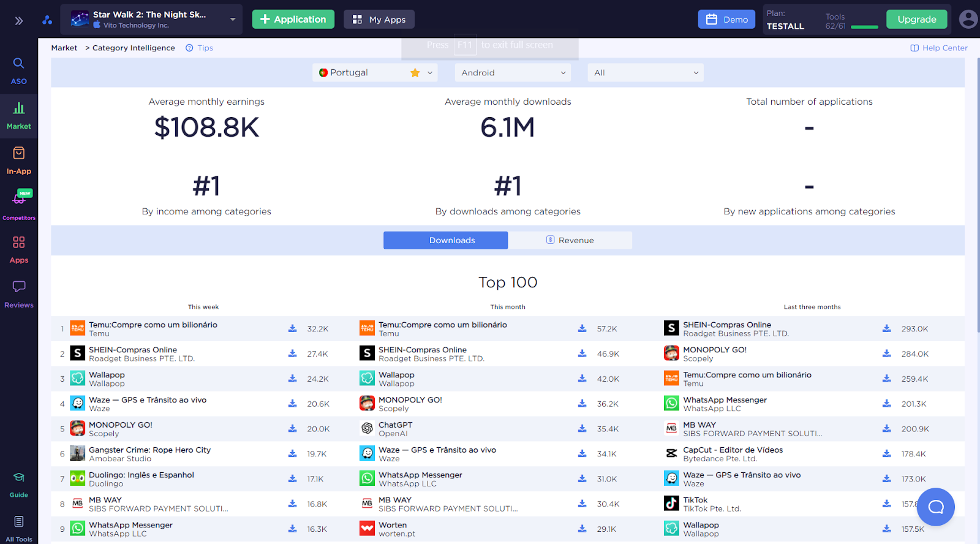
Task: Click Wallapop app icon in This week column
Action: point(78,379)
